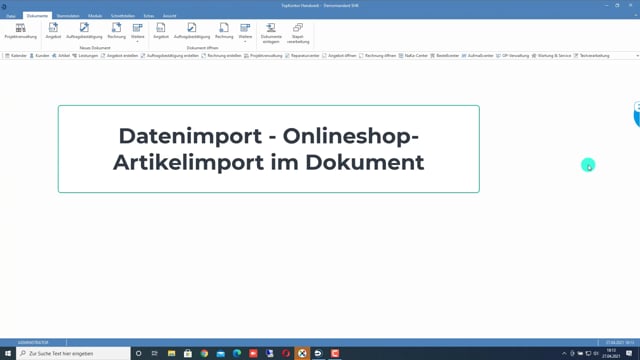Open an existing Rechnung from the ribbon
Screen dimensions: 640x360
click(x=224, y=31)
